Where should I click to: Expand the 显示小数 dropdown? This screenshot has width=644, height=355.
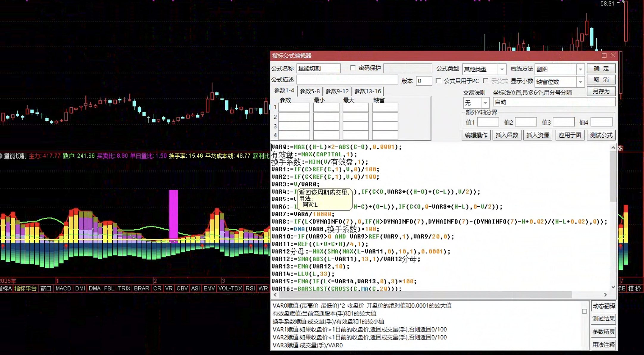580,81
